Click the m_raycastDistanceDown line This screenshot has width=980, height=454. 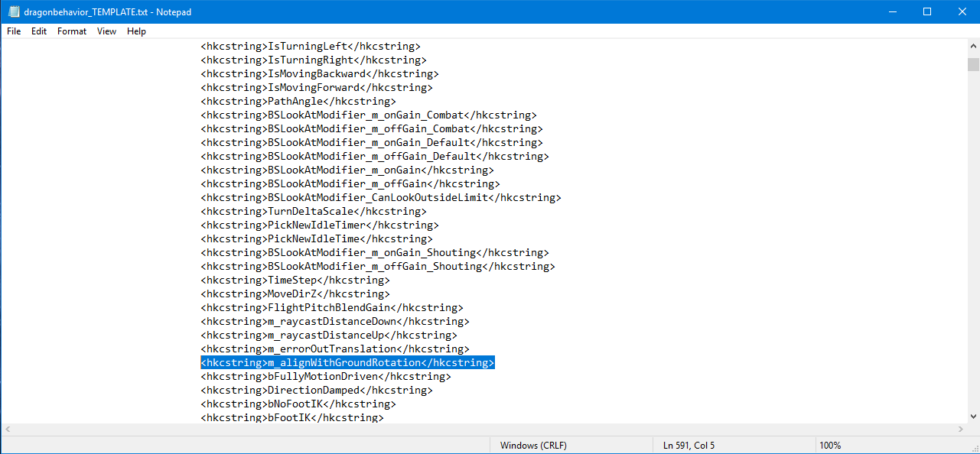point(335,322)
